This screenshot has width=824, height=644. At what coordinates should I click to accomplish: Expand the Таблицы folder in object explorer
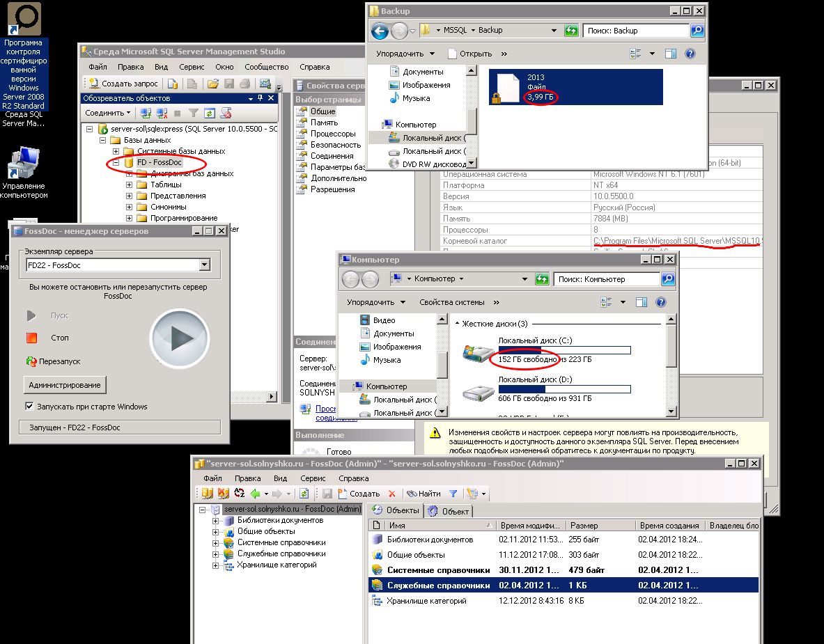[129, 185]
